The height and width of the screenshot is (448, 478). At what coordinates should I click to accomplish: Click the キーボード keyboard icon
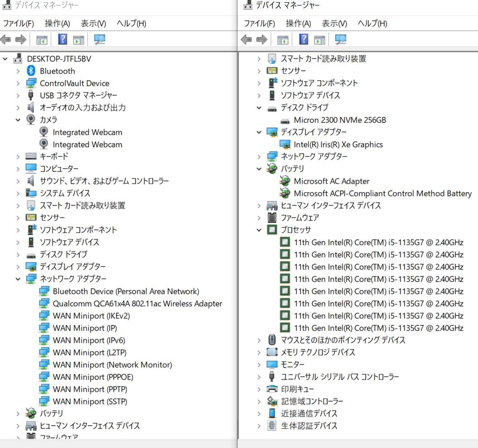coord(31,156)
